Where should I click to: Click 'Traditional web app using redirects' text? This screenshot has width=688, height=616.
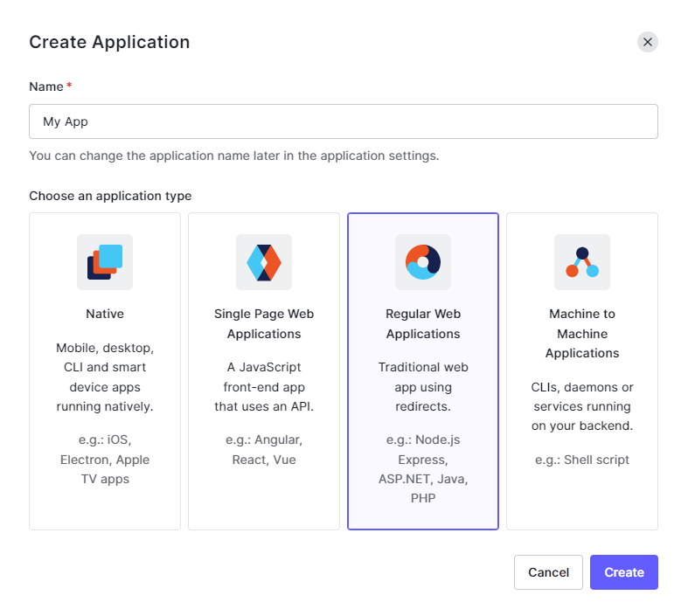point(423,387)
